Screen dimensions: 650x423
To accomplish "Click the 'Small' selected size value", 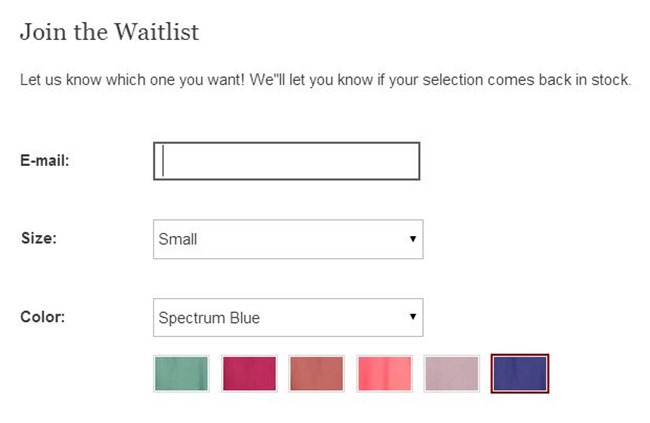I will click(178, 239).
